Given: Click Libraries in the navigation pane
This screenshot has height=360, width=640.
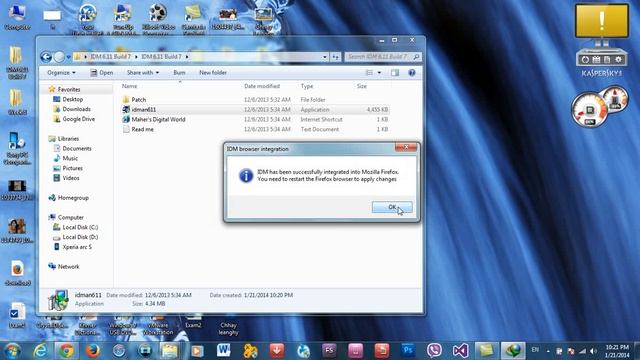Looking at the screenshot, I should click(68, 138).
